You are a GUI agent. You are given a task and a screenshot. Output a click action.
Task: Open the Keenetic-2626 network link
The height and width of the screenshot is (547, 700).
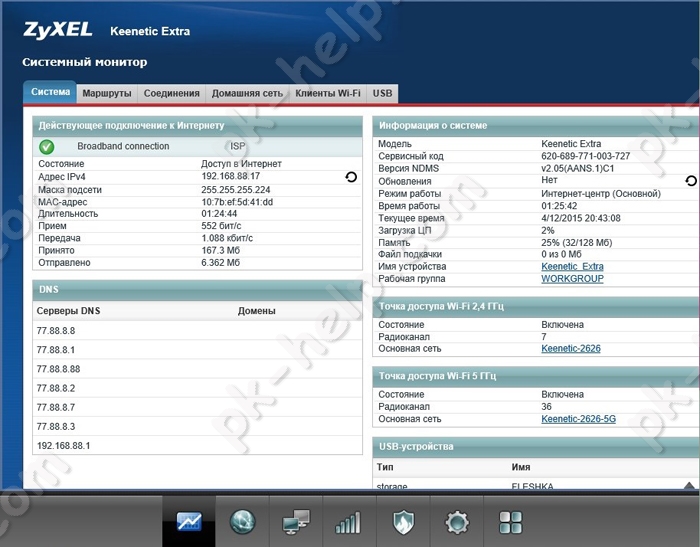[571, 349]
